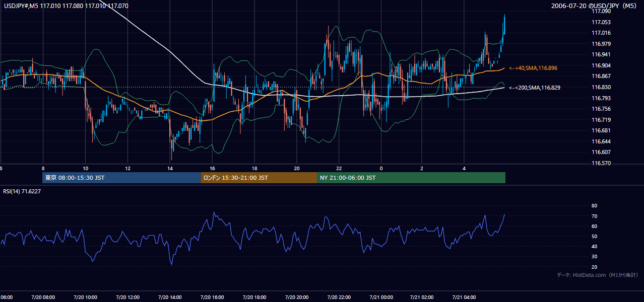Screen dimensions: 644x302
Task: Click the 200 SMA 116.829 white label
Action: [x=535, y=88]
